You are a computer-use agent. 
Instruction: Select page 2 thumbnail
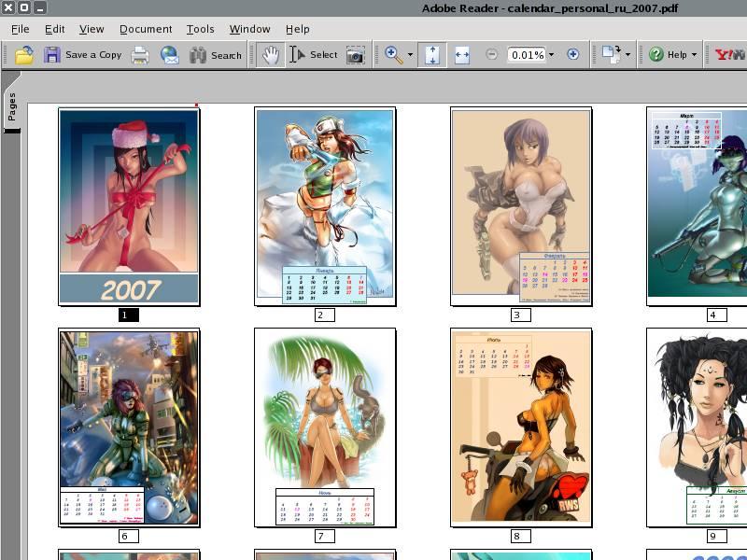pos(325,206)
